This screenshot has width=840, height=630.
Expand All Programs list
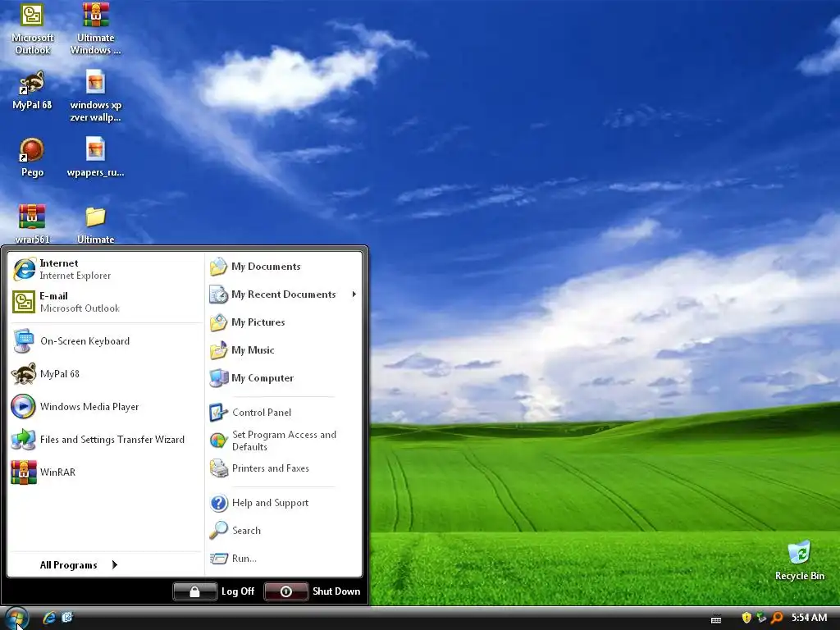click(79, 564)
